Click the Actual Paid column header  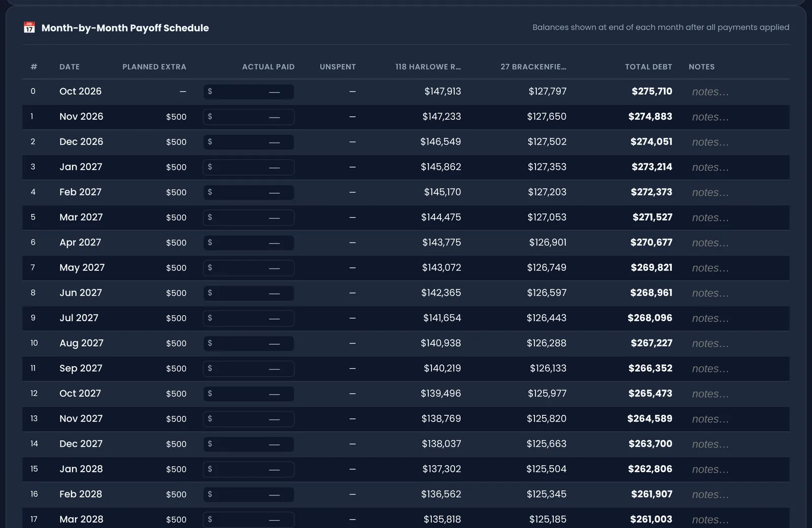[x=268, y=67]
